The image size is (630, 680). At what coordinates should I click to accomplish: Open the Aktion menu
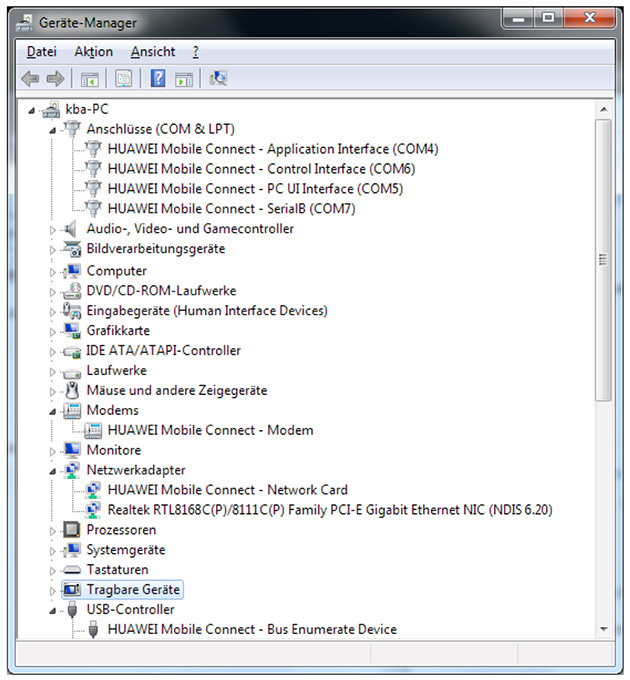pos(93,52)
